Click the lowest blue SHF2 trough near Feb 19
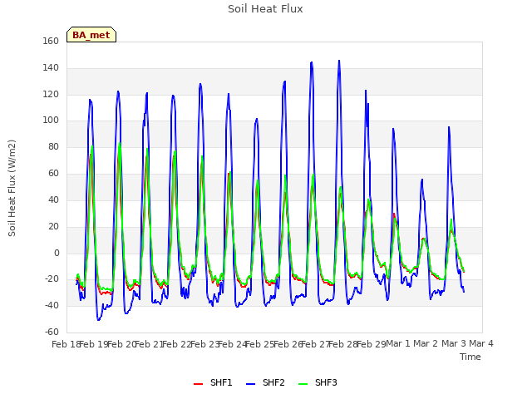This screenshot has height=399, width=532. (x=98, y=320)
